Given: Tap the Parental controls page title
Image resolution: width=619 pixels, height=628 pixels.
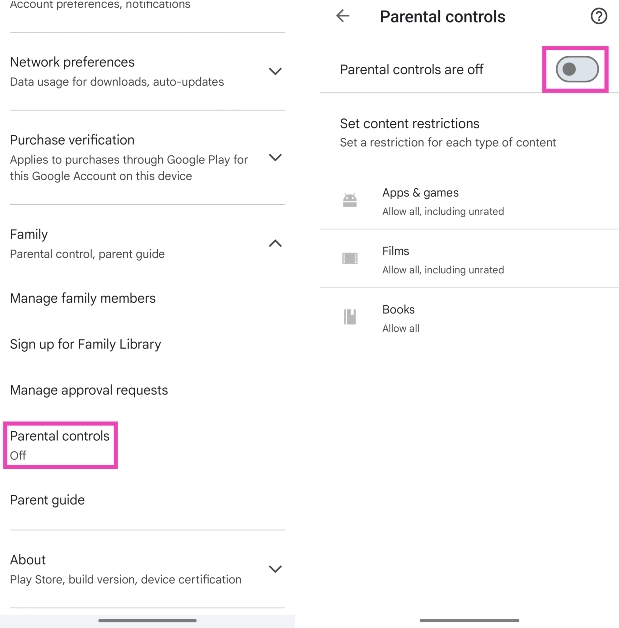Looking at the screenshot, I should [x=443, y=17].
